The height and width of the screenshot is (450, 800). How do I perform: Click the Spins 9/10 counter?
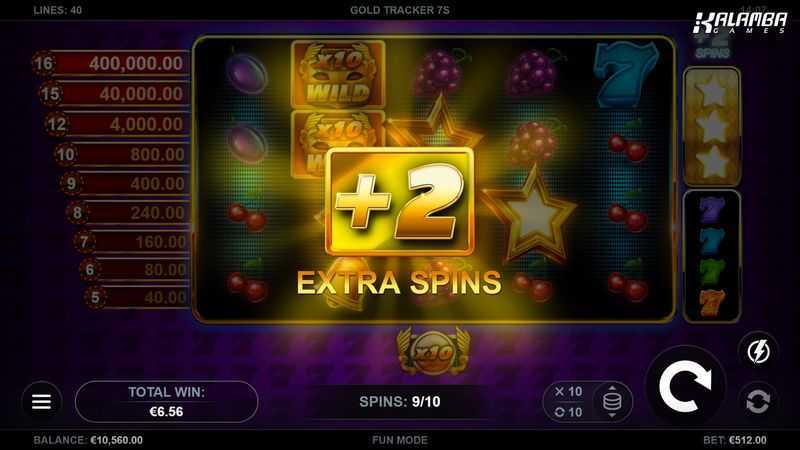pos(399,402)
